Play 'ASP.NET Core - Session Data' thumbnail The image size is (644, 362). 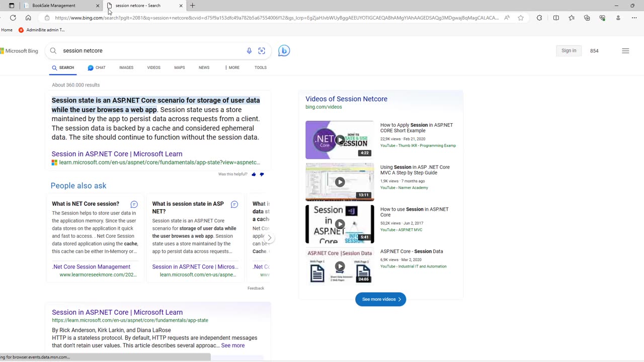(x=340, y=266)
